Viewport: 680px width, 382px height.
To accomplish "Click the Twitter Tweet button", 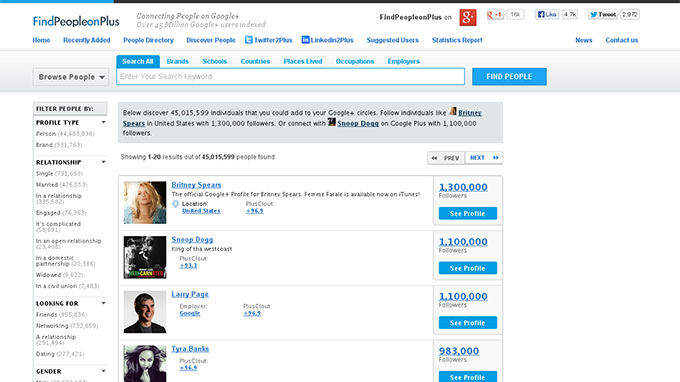I will pos(602,15).
